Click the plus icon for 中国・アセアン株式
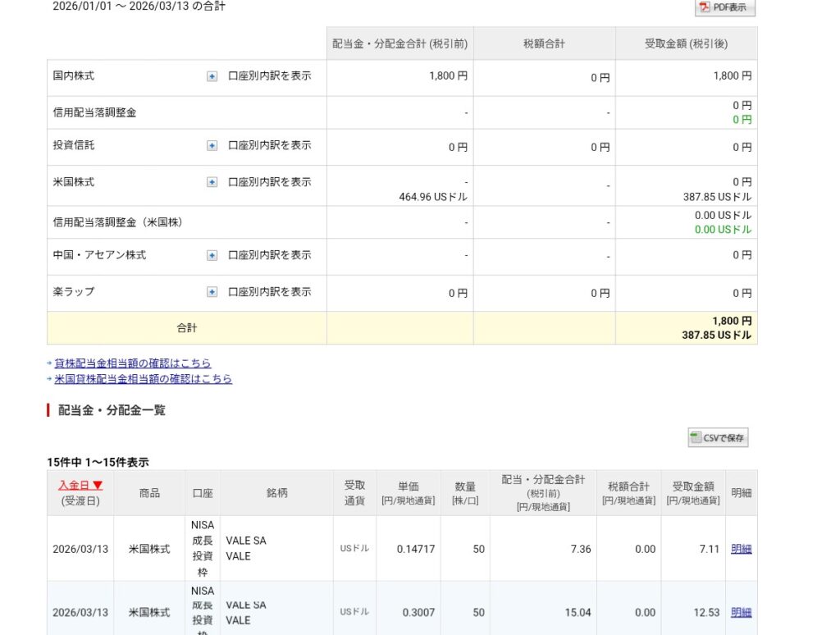This screenshot has height=635, width=840. coord(212,256)
